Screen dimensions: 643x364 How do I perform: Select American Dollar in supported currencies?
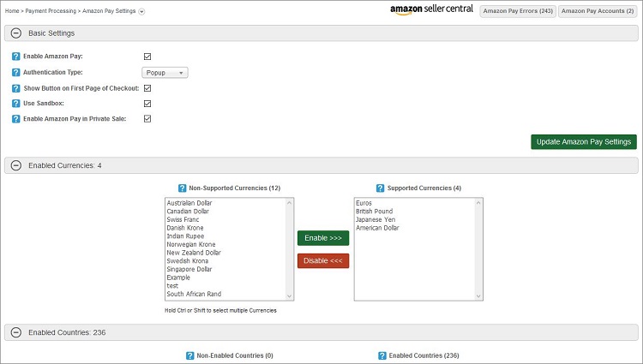click(377, 228)
